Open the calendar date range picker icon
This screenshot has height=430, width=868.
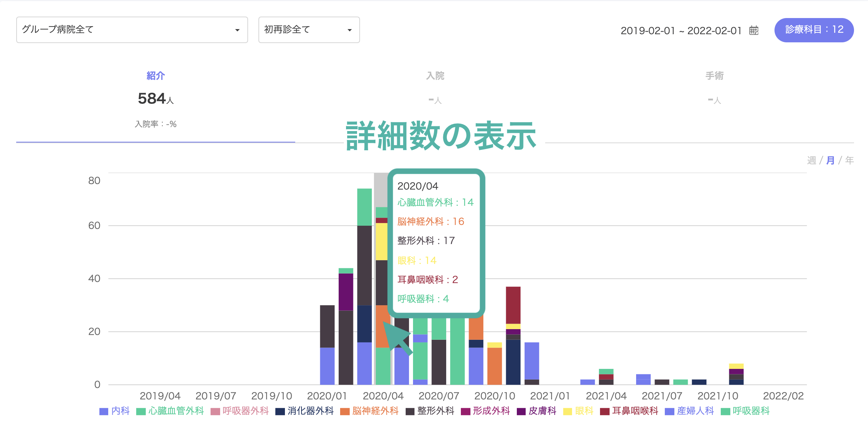[x=754, y=30]
